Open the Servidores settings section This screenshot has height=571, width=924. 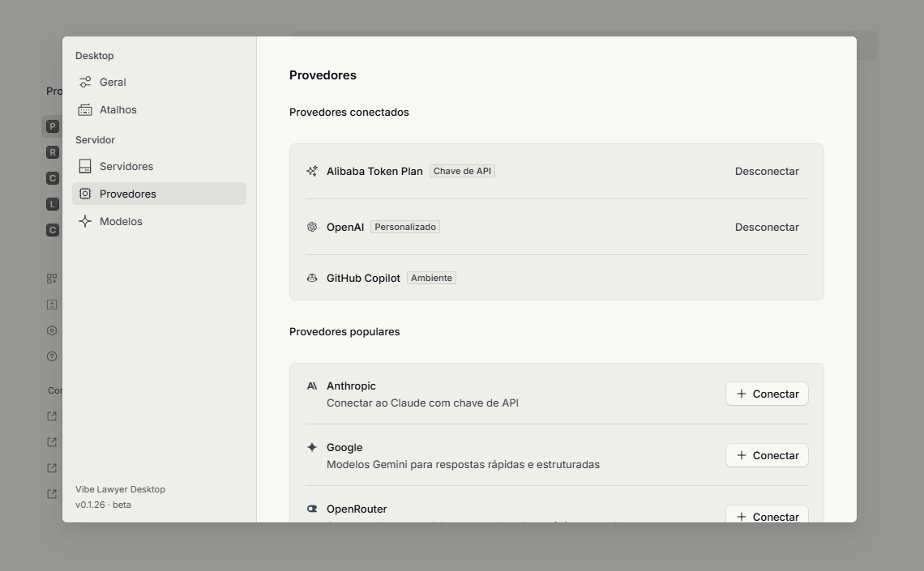coord(159,167)
